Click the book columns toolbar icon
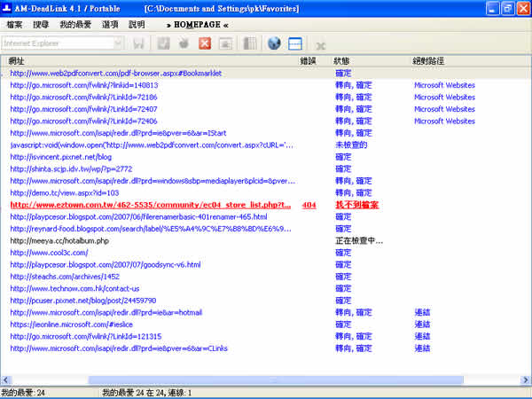532x399 pixels. (250, 43)
